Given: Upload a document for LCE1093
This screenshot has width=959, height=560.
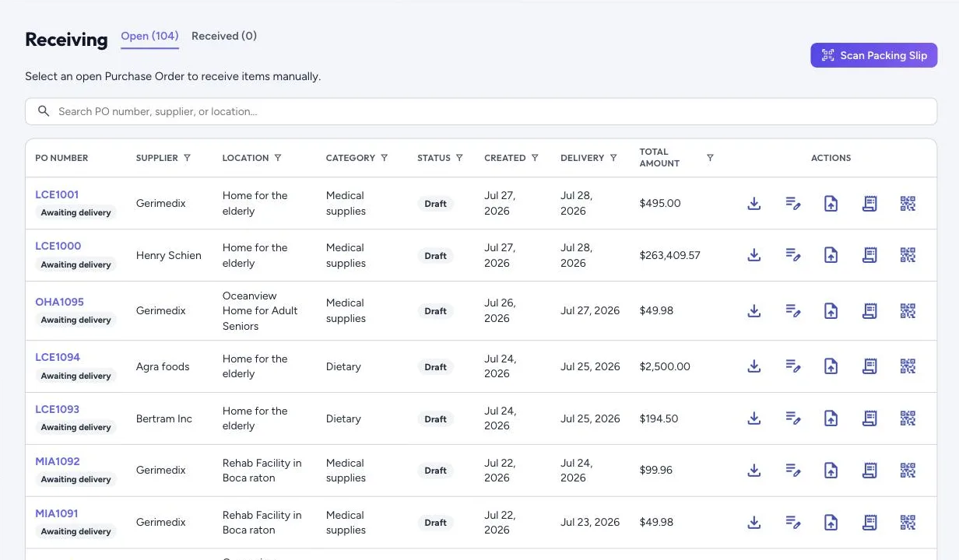Looking at the screenshot, I should tap(831, 418).
